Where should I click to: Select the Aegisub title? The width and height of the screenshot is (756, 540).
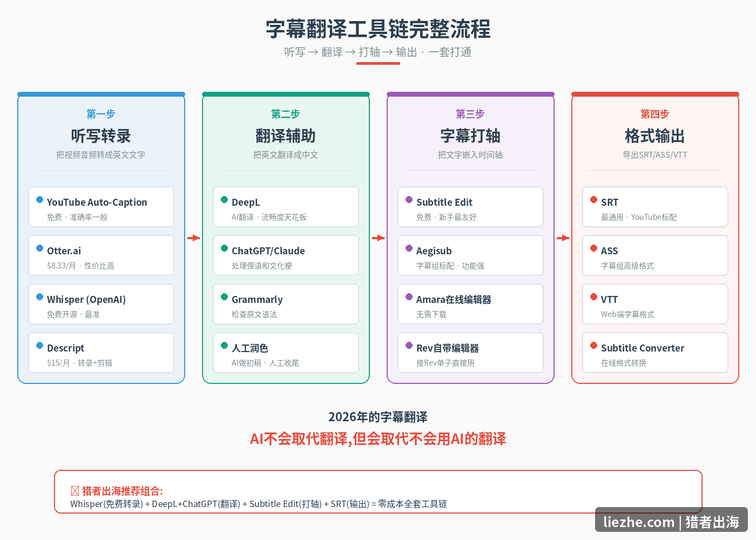(434, 251)
